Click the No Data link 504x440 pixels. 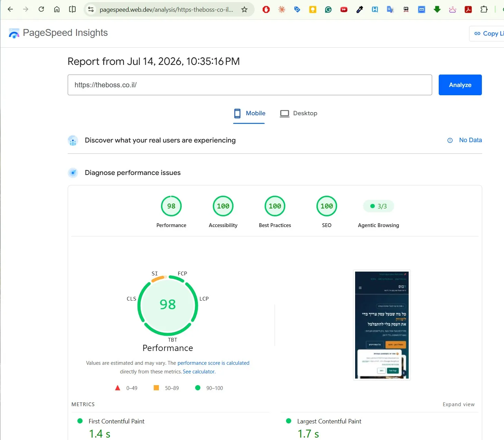coord(470,140)
